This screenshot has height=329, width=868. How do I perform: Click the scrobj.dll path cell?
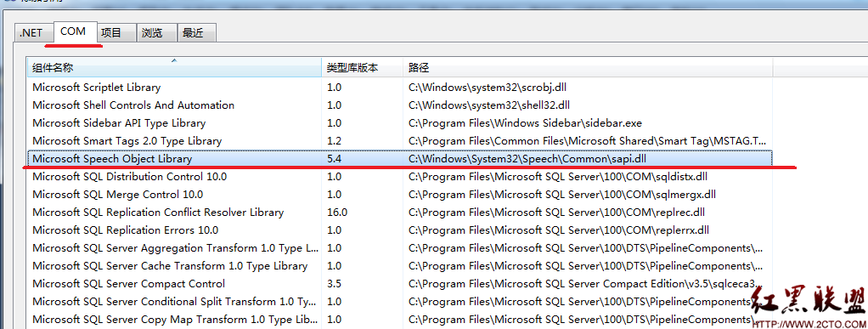pyautogui.click(x=488, y=88)
